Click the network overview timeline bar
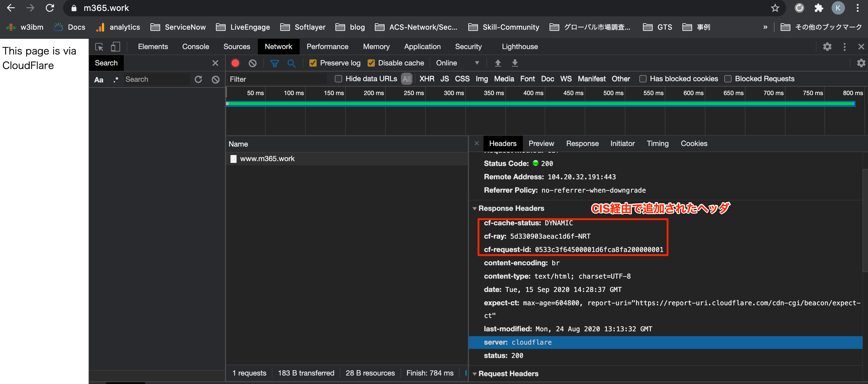The height and width of the screenshot is (384, 868). (x=539, y=104)
